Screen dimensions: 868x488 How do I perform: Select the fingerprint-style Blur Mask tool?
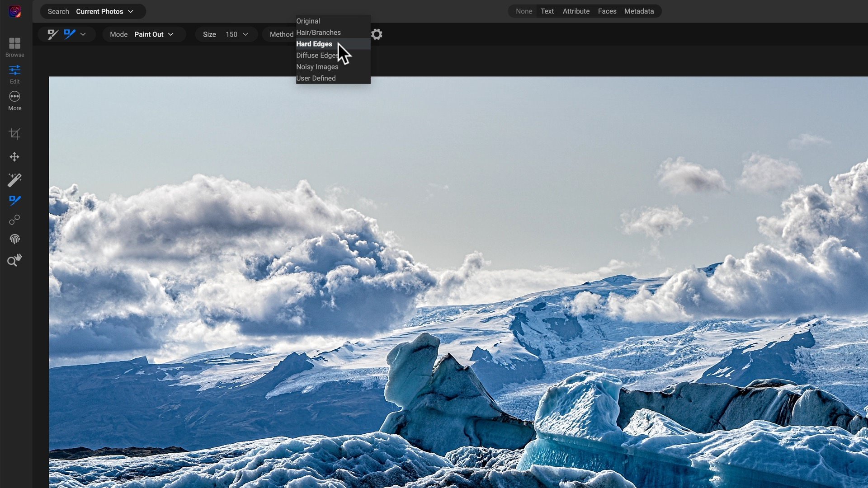coord(14,239)
